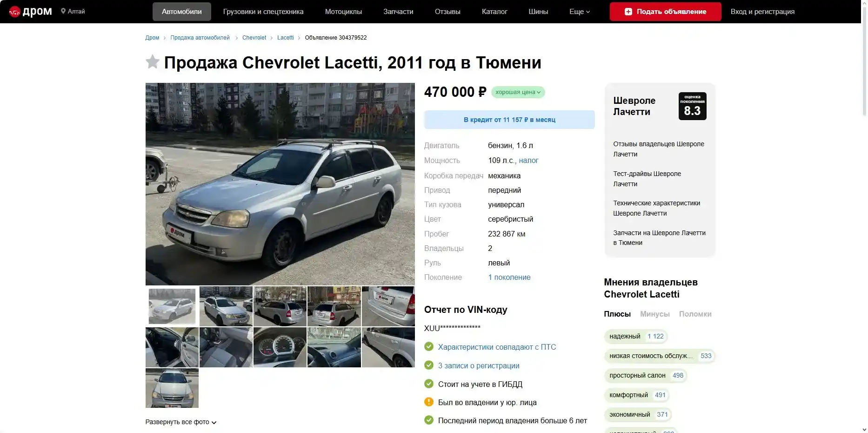Click the generation rating 8.3 badge
The width and height of the screenshot is (868, 433).
click(692, 106)
